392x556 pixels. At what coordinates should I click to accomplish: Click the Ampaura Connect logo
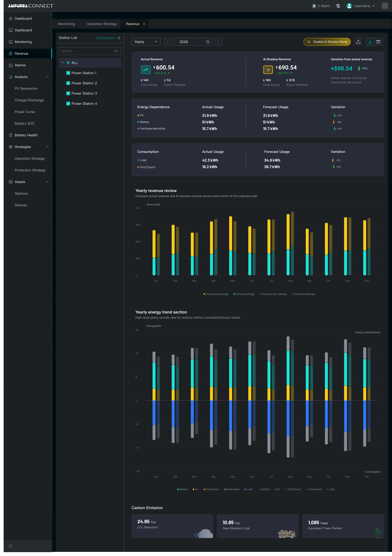pos(31,6)
